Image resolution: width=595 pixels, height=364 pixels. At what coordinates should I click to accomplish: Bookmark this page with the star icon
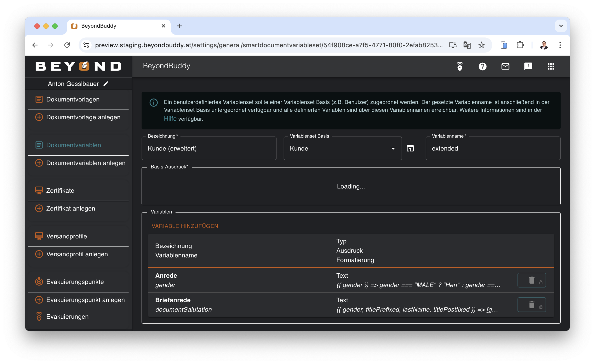481,45
